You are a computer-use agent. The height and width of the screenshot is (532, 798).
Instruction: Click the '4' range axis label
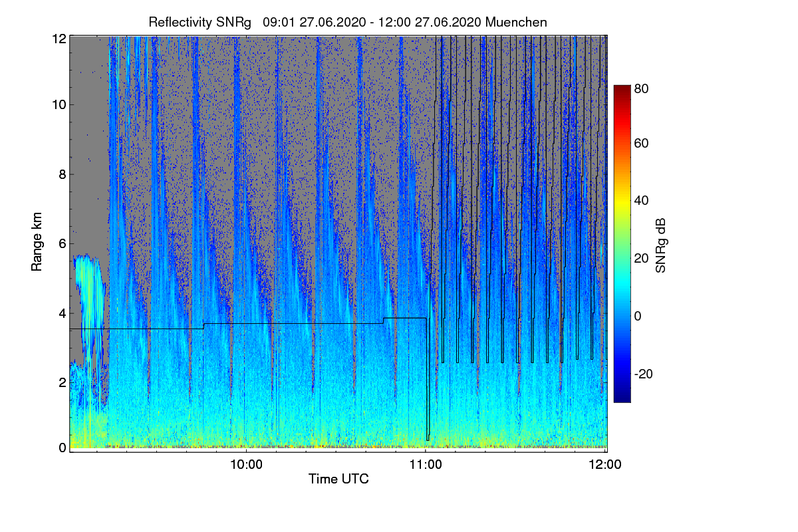click(x=63, y=313)
